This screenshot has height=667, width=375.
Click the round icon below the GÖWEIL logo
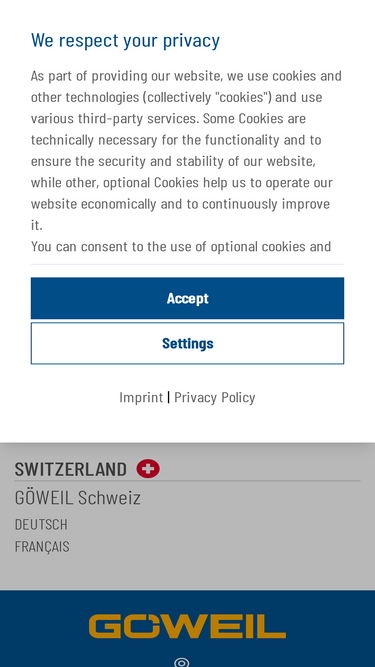182,662
